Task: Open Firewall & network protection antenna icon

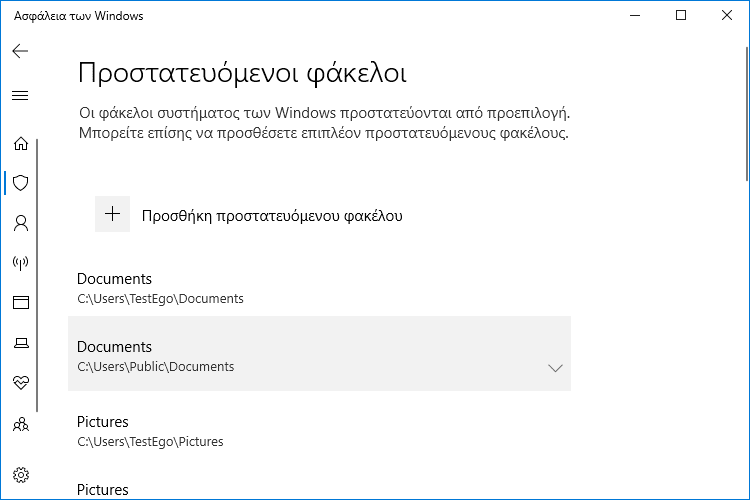Action: click(x=21, y=262)
